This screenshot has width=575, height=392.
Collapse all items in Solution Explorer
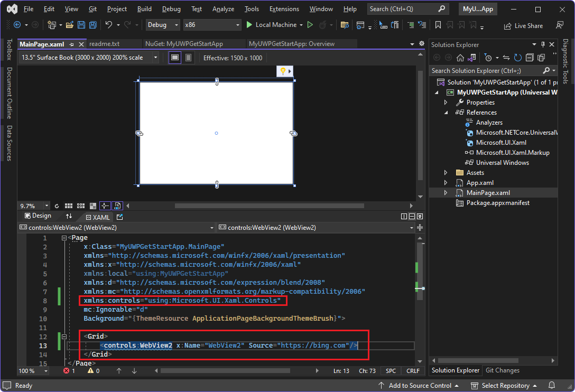point(530,58)
